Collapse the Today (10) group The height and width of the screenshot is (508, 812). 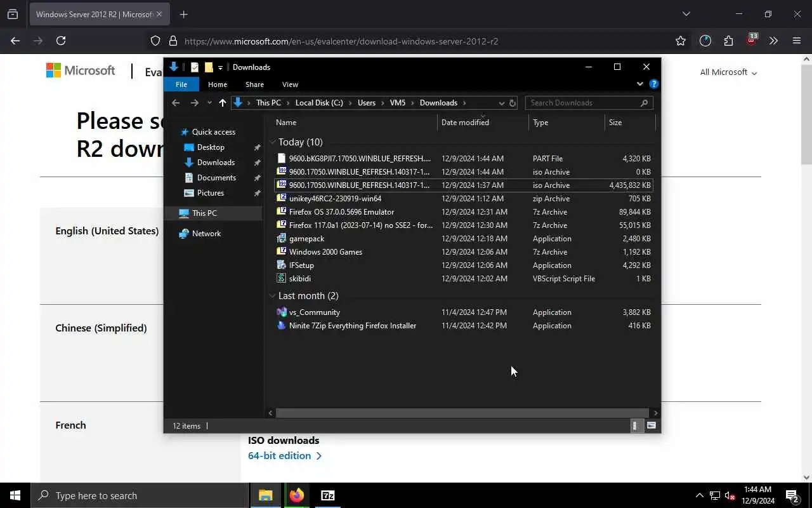point(273,142)
